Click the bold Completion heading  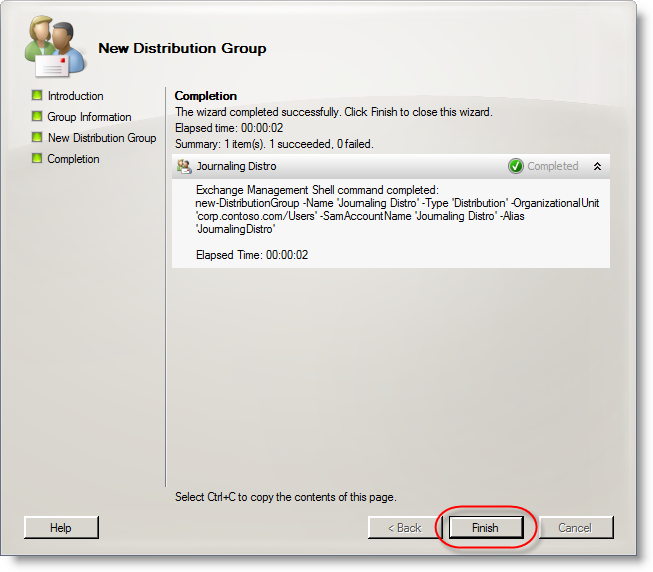206,96
